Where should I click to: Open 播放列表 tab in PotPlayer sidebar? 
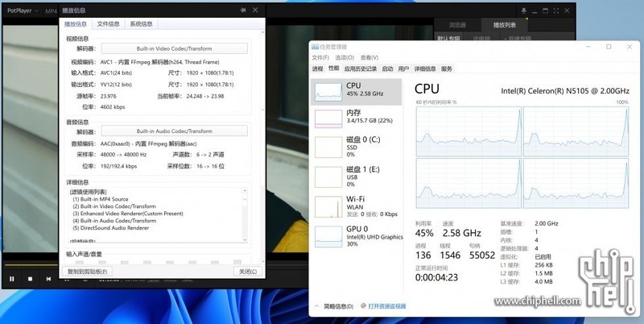coord(505,25)
